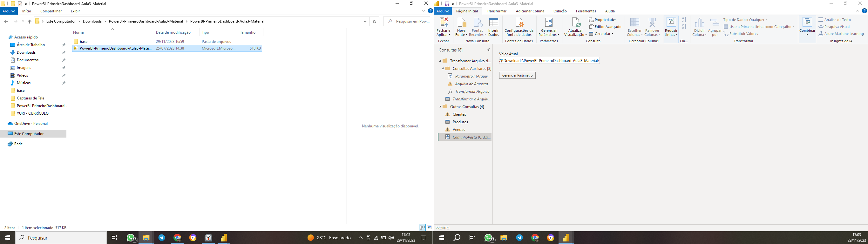868x244 pixels.
Task: Sort descending with Z-A icon
Action: [x=684, y=27]
